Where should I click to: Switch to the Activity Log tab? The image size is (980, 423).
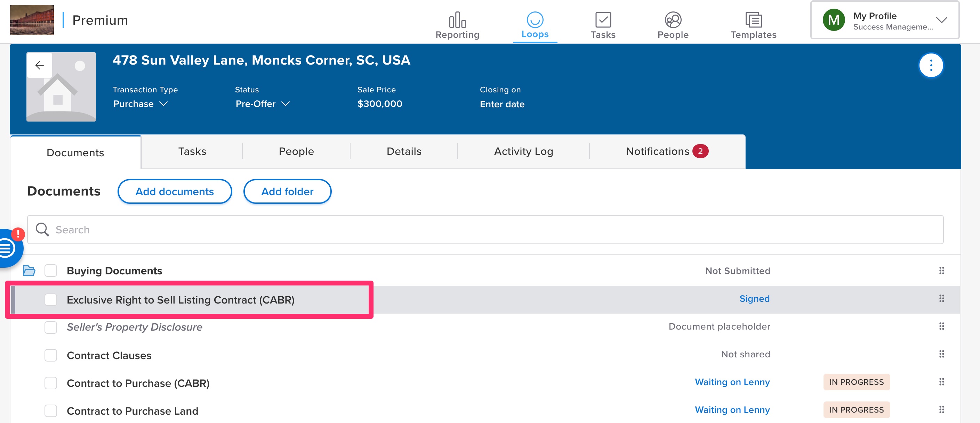[523, 151]
